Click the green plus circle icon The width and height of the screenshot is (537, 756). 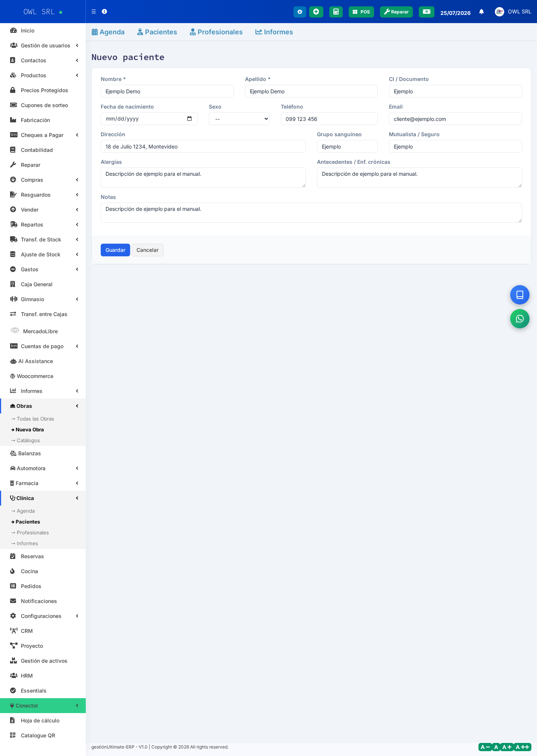(316, 12)
